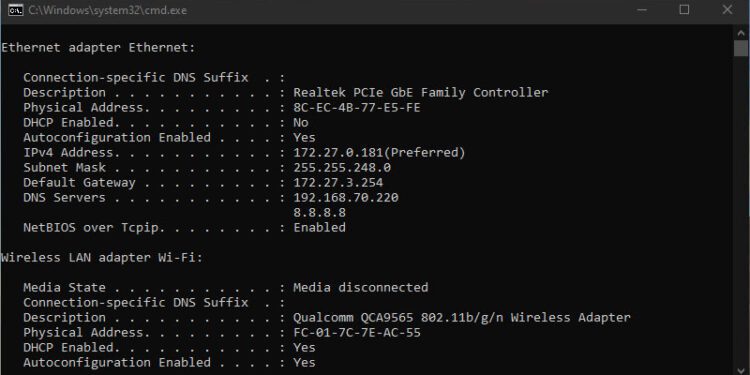The image size is (750, 375).
Task: Close the cmd.exe window
Action: click(x=728, y=10)
